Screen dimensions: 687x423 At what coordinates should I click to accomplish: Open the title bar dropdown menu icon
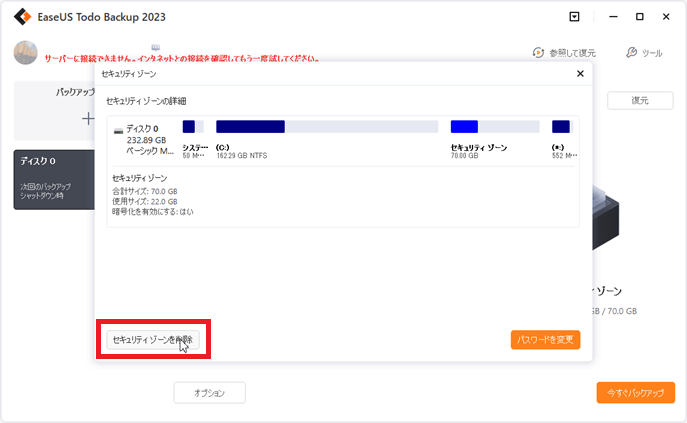(573, 17)
